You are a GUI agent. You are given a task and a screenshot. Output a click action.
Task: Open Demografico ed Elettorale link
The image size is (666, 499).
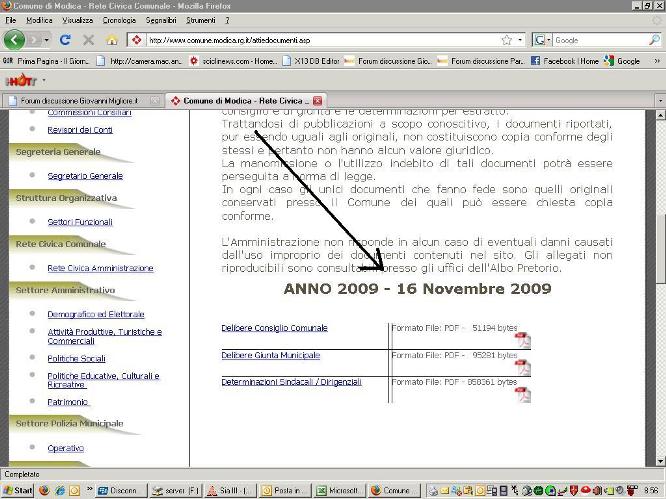[96, 314]
